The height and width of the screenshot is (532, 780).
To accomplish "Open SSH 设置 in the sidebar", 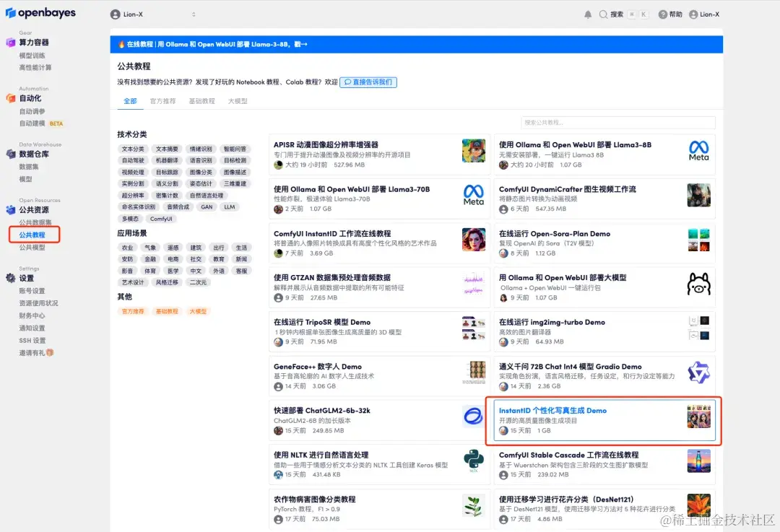I will [x=32, y=341].
